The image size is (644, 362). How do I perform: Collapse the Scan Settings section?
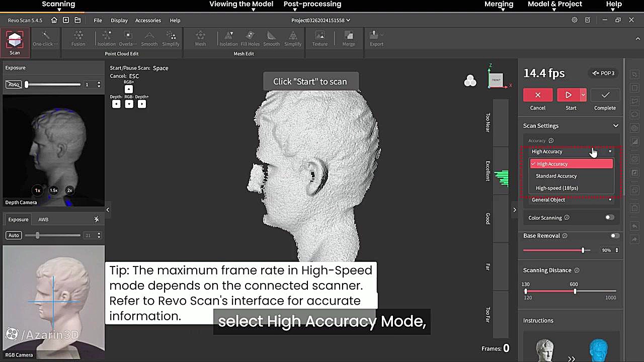[x=615, y=126]
